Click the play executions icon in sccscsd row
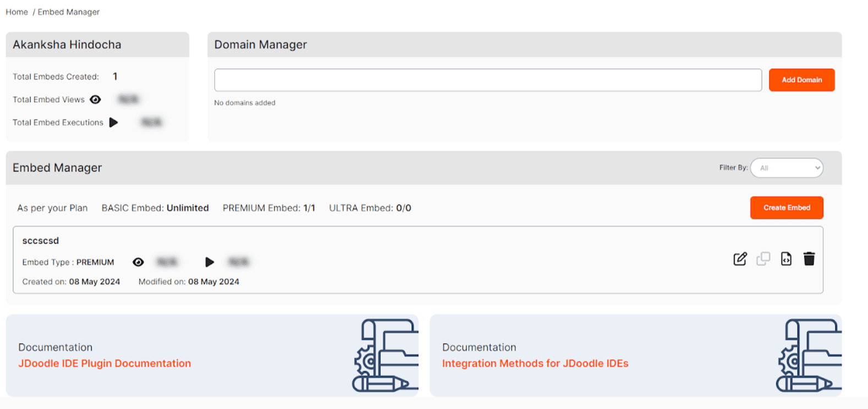The image size is (868, 409). [210, 262]
